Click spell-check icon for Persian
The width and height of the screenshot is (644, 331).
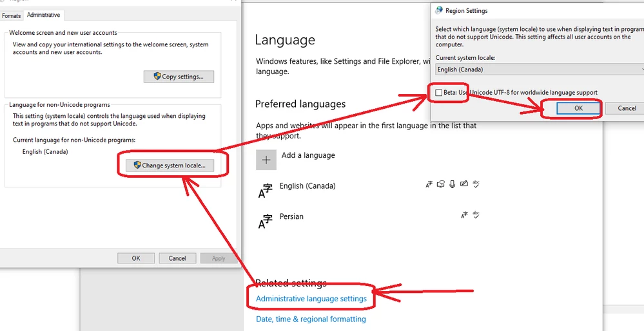[x=476, y=214]
